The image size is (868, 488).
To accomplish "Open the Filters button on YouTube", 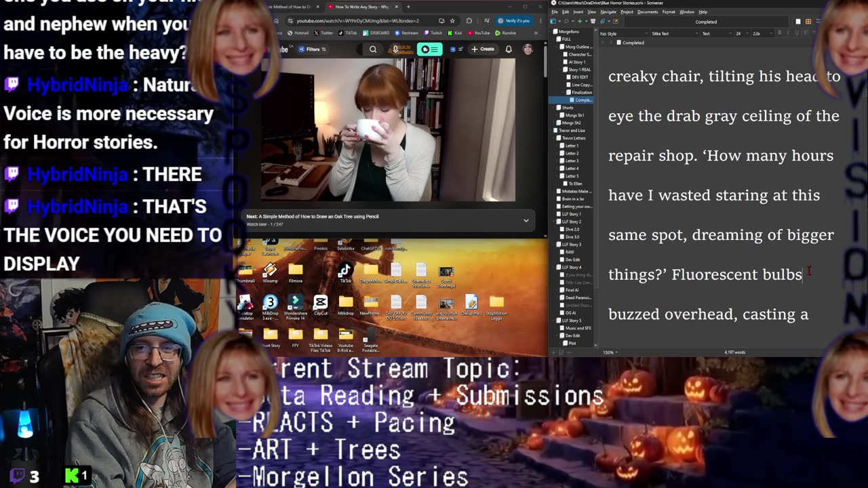I will [313, 49].
